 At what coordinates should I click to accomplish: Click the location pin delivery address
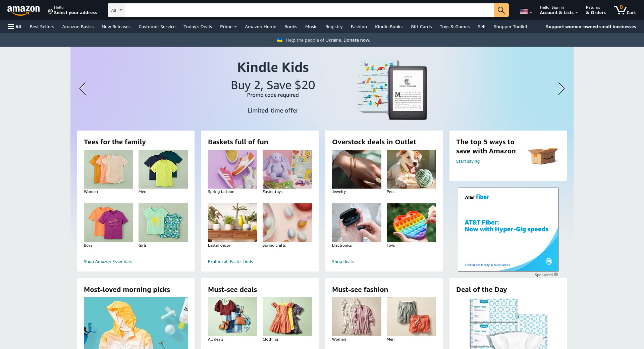72,10
